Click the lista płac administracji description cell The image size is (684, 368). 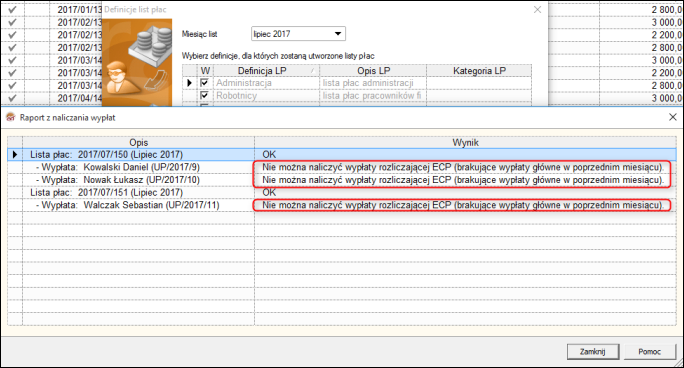click(373, 82)
